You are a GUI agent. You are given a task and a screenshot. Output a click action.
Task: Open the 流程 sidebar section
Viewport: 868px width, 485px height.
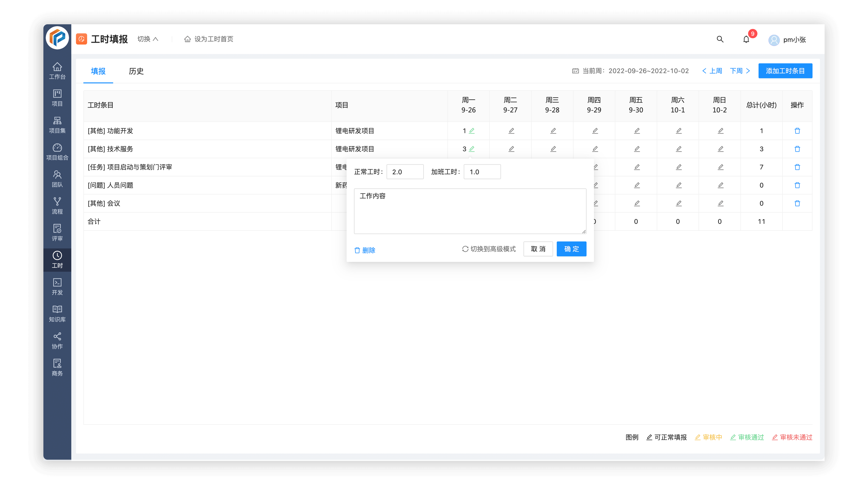point(57,206)
